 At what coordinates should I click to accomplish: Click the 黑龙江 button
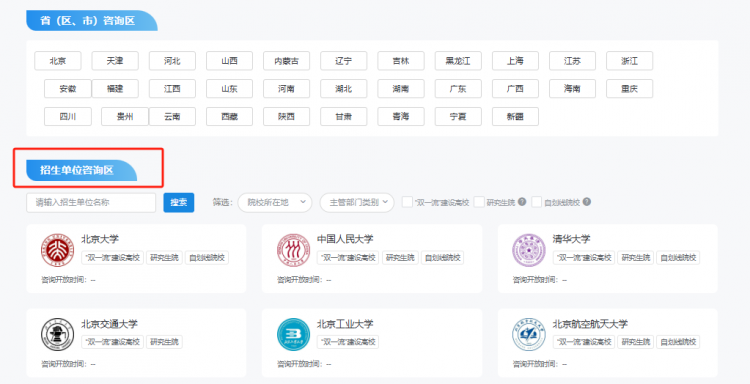[458, 61]
